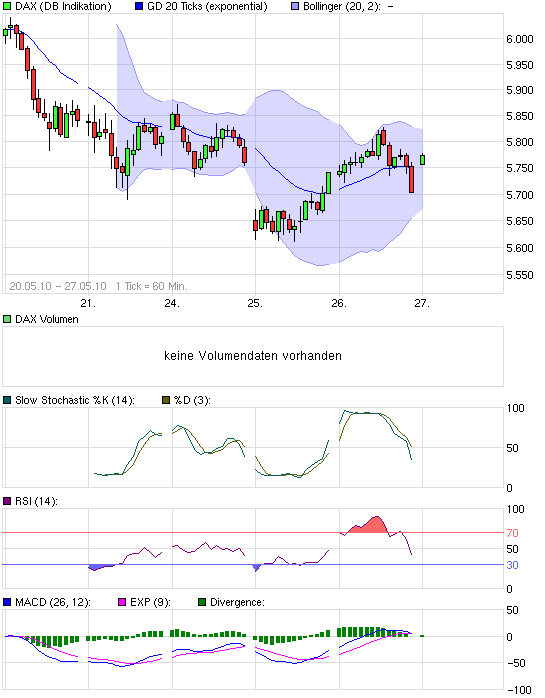Click the '24.' date axis label
The image size is (545, 698).
(x=172, y=304)
